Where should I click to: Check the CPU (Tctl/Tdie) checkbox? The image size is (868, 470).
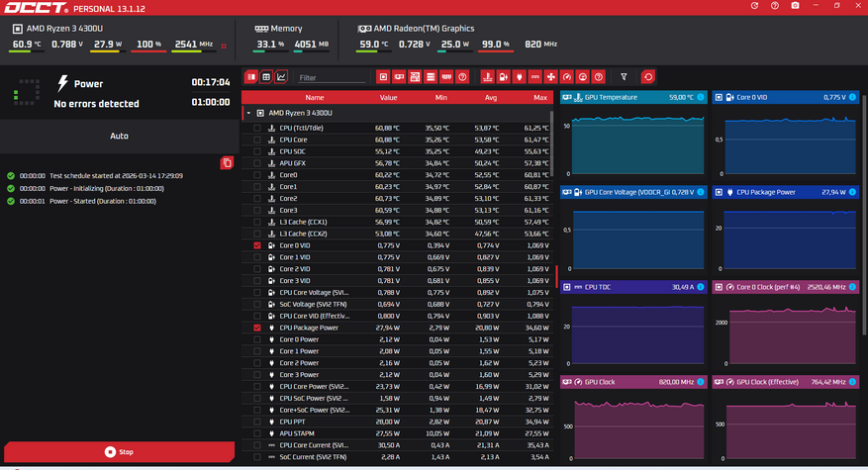(257, 128)
